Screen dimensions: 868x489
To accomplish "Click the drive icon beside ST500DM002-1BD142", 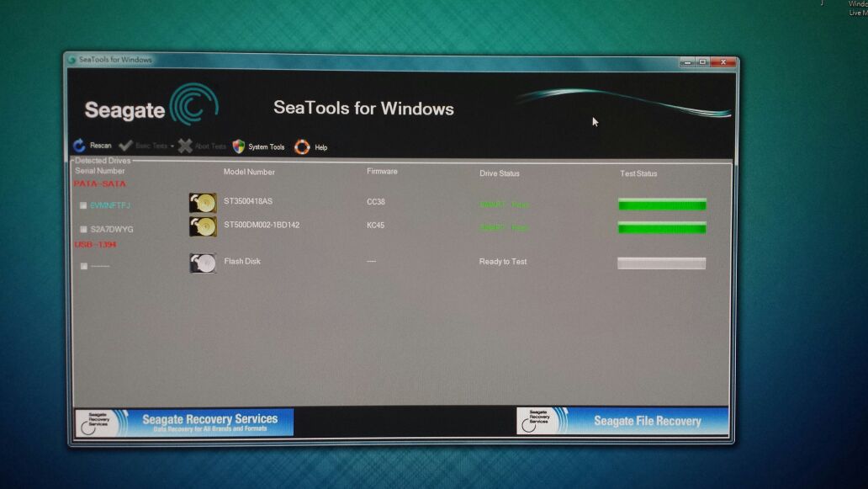I will point(203,226).
